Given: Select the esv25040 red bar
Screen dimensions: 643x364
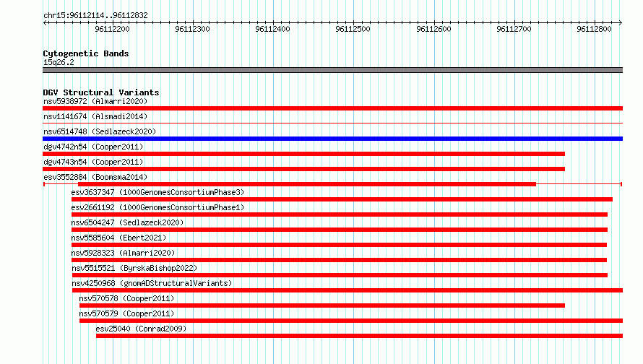Looking at the screenshot, I should point(360,336).
